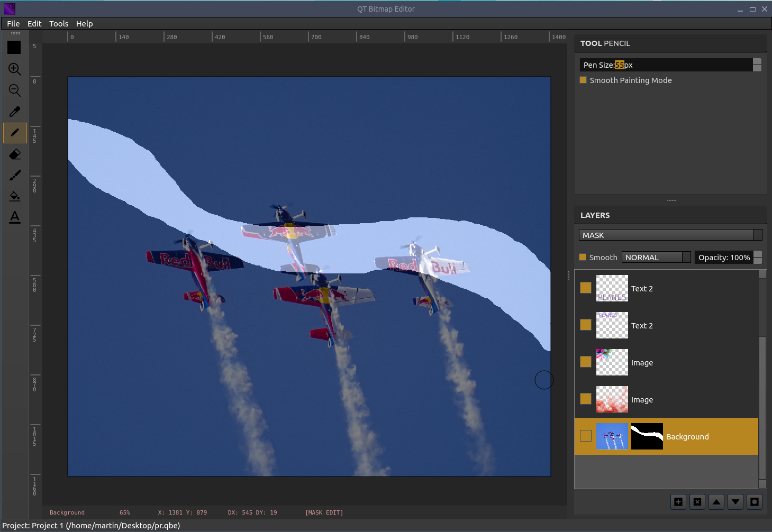Image resolution: width=772 pixels, height=532 pixels.
Task: Minimize the QT Bitmap Editor window
Action: coord(740,10)
